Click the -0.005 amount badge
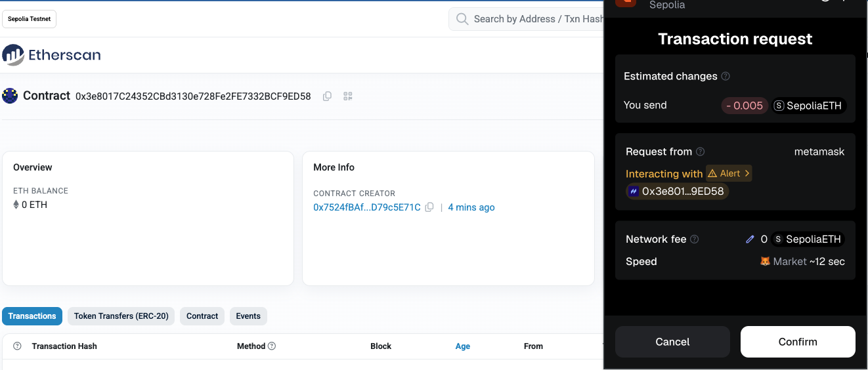Screen dimensions: 868x370 [x=745, y=106]
